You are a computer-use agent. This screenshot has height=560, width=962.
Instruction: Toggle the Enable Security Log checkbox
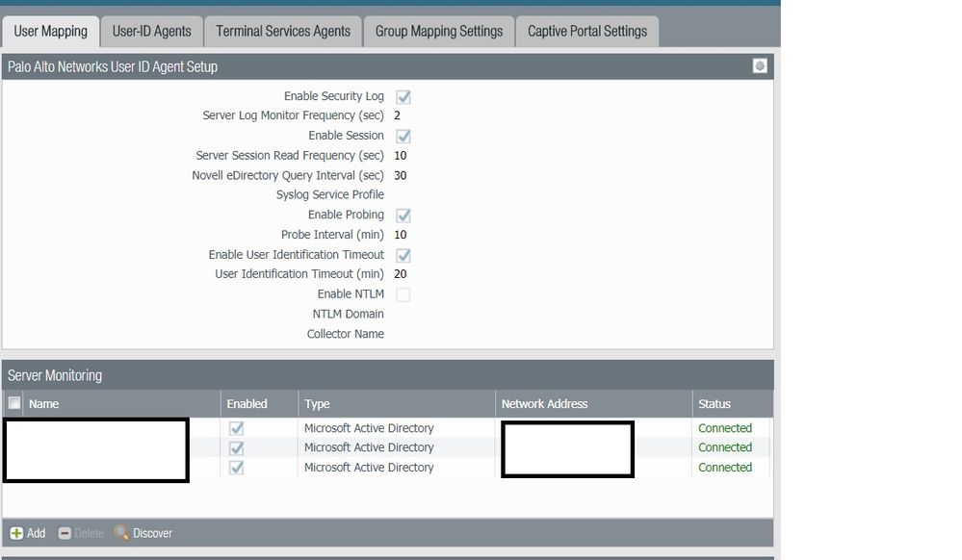(403, 97)
